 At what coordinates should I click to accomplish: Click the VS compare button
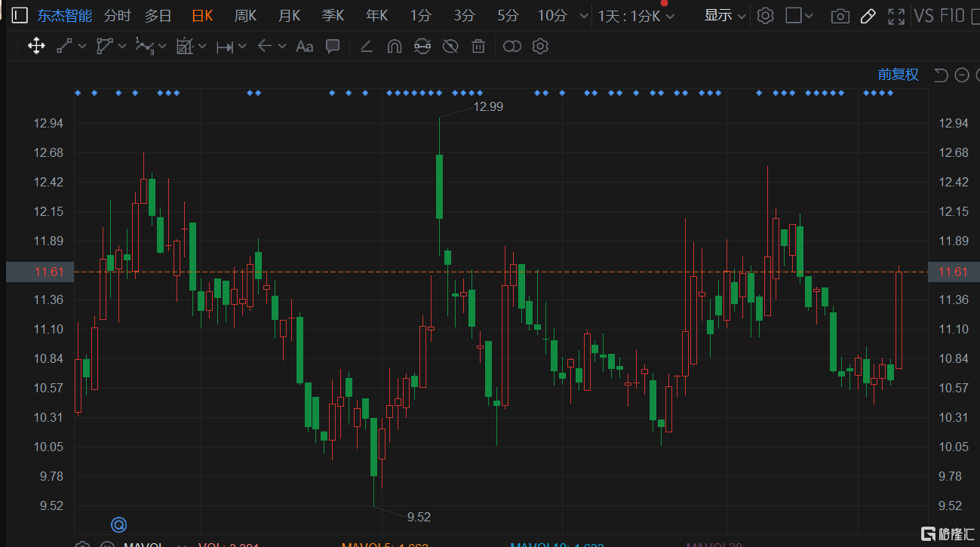(923, 16)
